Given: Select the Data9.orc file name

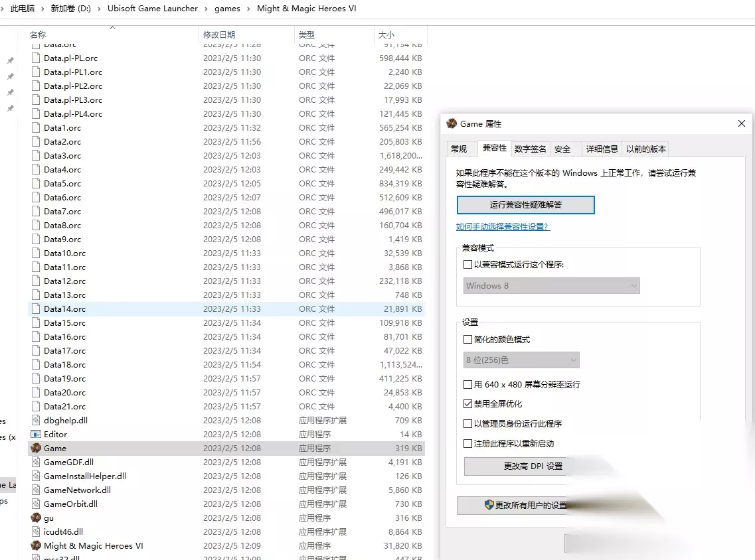Looking at the screenshot, I should pyautogui.click(x=62, y=239).
